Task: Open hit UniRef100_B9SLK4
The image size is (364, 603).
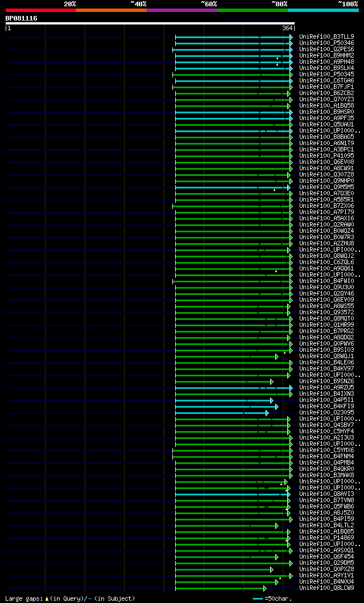Action: click(327, 68)
